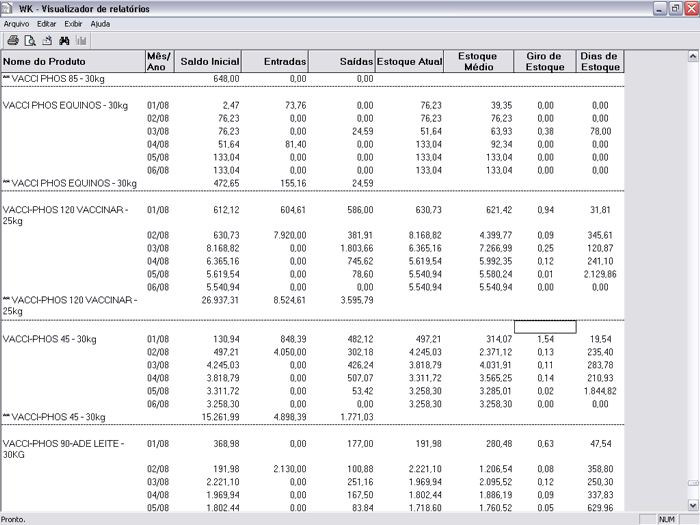Click the Print icon in the toolbar
The height and width of the screenshot is (525, 700).
coord(13,41)
